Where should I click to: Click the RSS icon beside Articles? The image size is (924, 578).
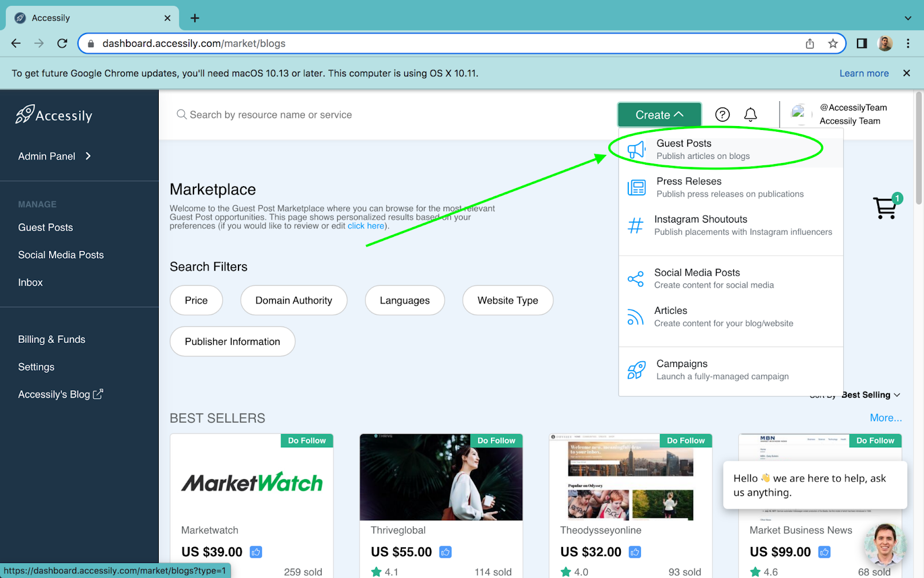coord(635,317)
